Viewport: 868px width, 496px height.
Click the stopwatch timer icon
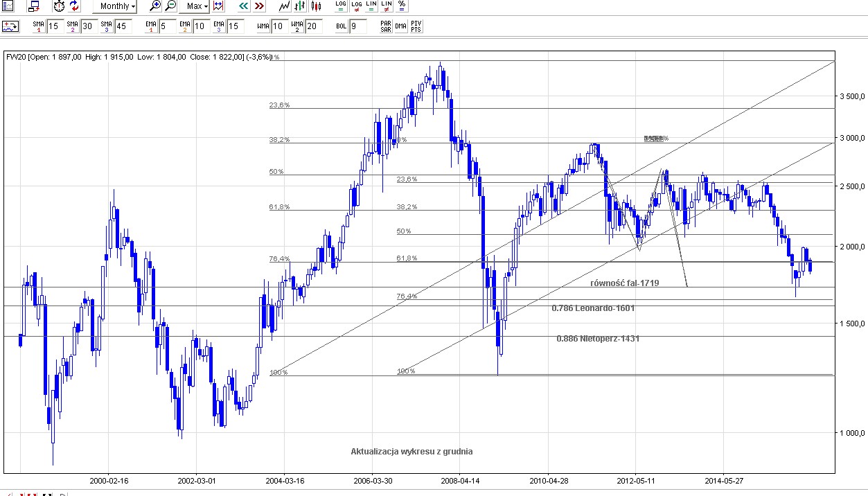click(x=59, y=6)
